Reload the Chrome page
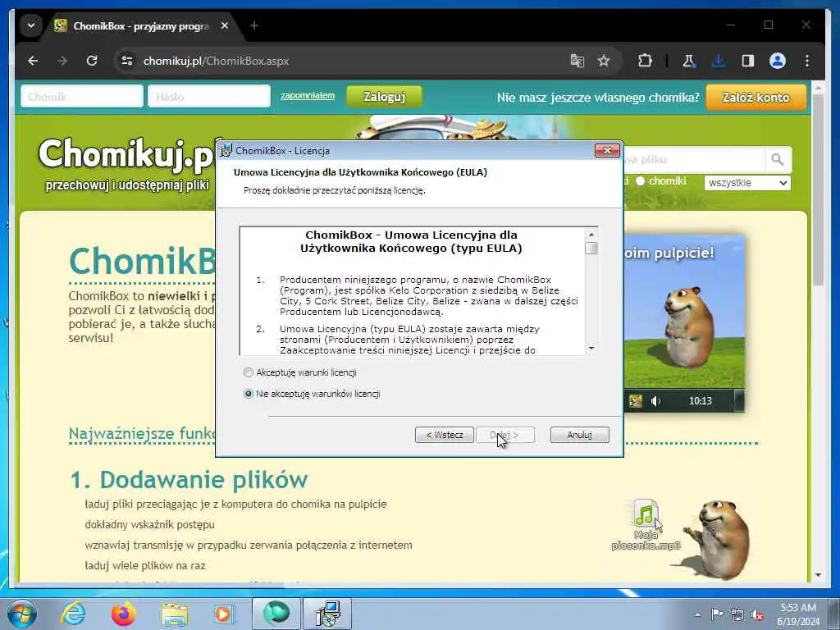840x630 pixels. click(x=92, y=61)
